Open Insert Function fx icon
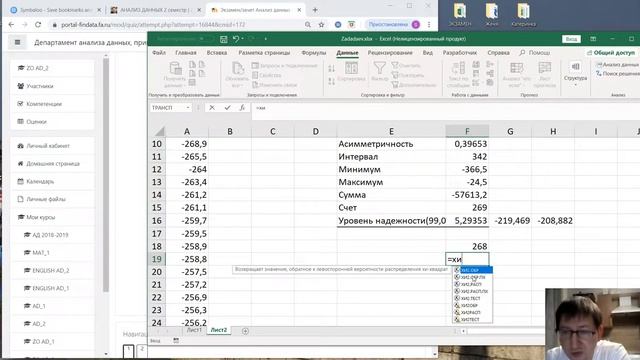The image size is (640, 360). click(242, 108)
